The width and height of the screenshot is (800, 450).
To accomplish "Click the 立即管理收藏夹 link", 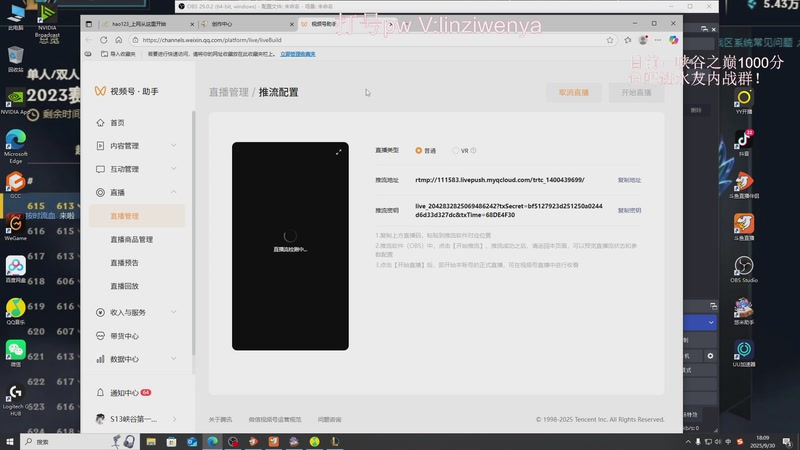I will tap(297, 54).
